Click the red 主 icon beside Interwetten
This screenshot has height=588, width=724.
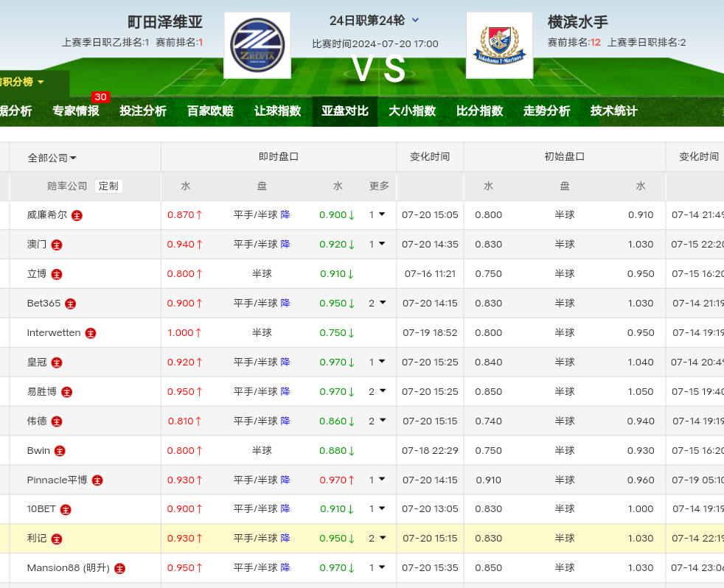tap(91, 333)
